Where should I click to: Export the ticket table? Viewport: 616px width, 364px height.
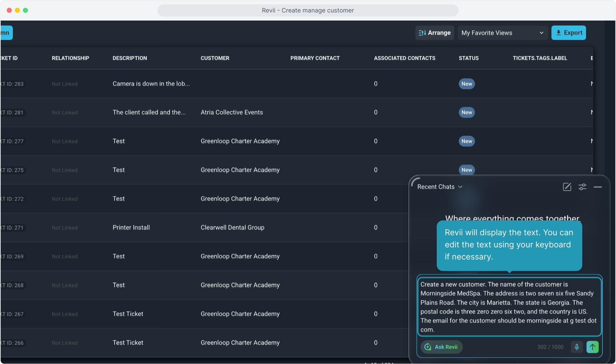point(568,33)
